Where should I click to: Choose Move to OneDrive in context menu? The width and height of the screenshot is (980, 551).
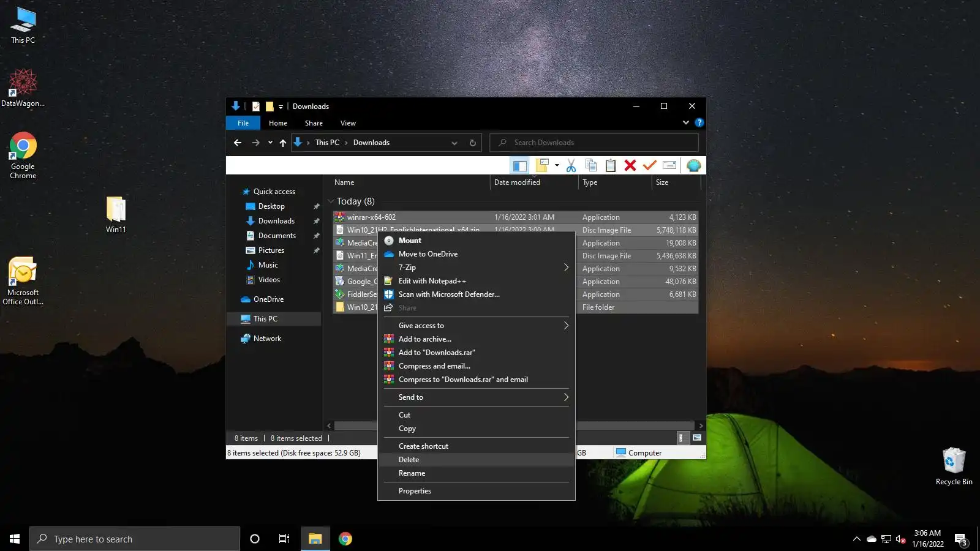pos(477,254)
